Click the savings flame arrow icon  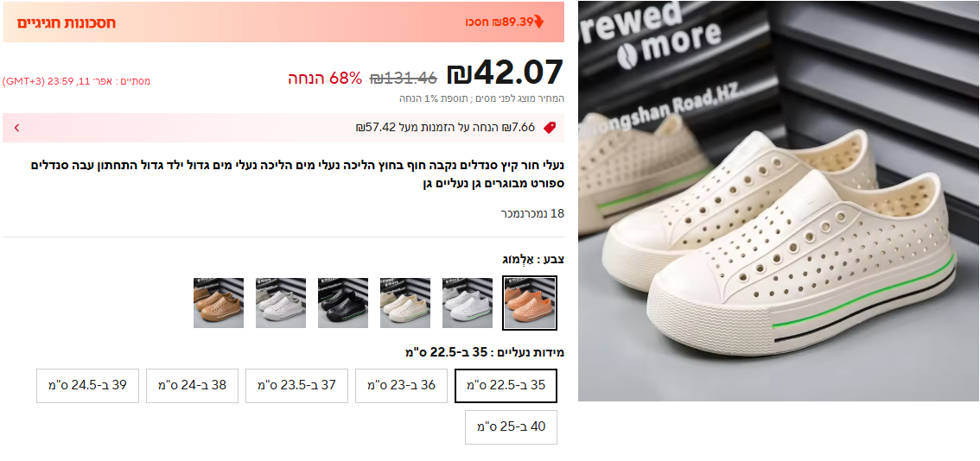pos(538,22)
